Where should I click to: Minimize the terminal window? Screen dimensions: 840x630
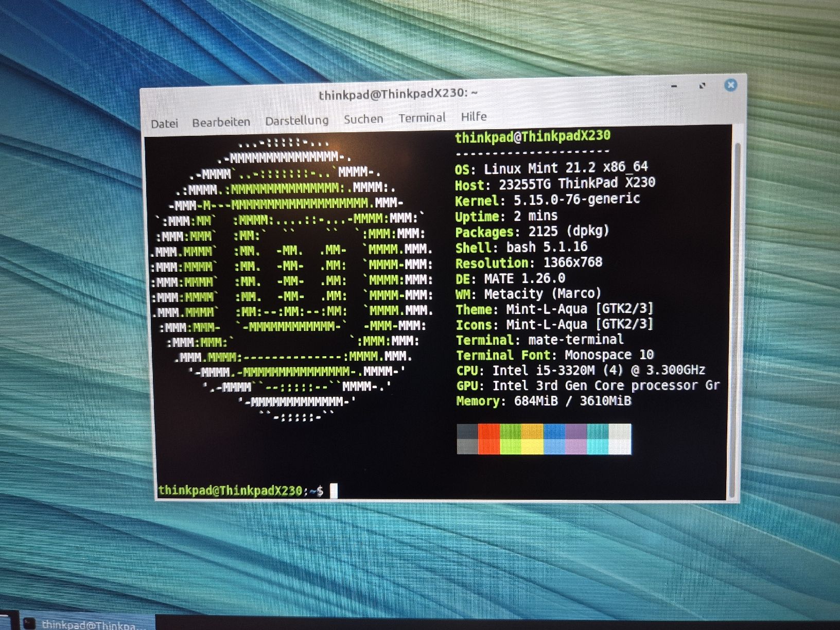674,86
